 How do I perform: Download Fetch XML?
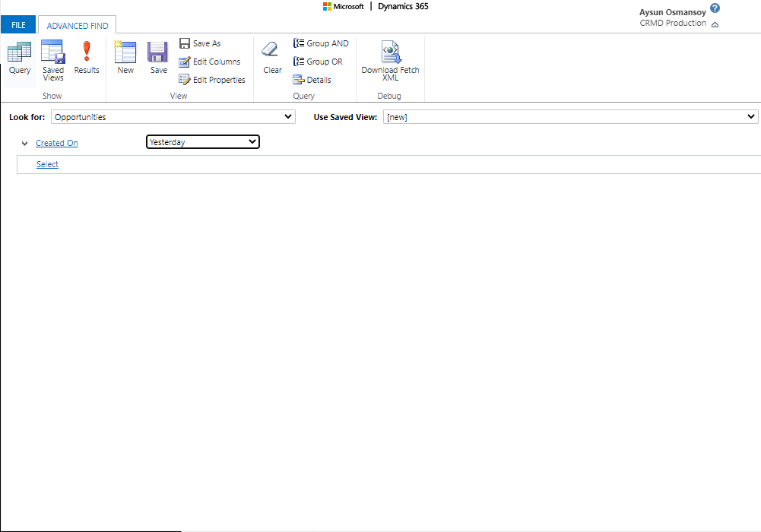coord(390,61)
